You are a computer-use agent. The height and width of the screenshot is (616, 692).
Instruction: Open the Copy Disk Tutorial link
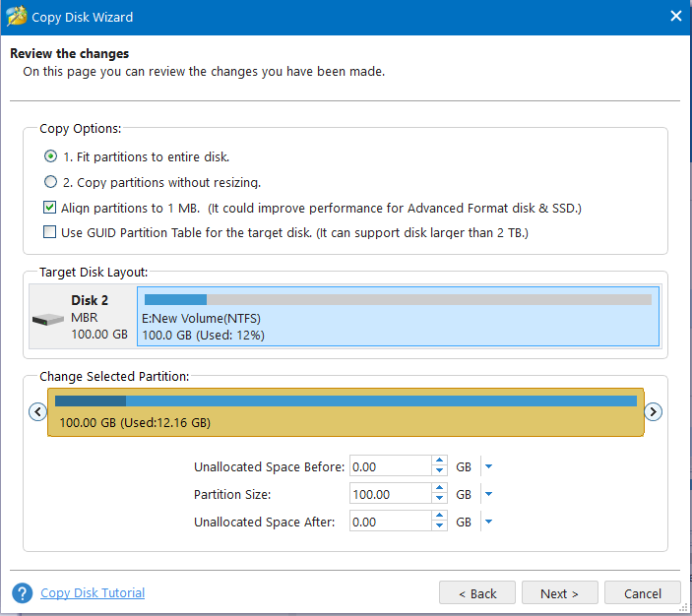coord(93,593)
